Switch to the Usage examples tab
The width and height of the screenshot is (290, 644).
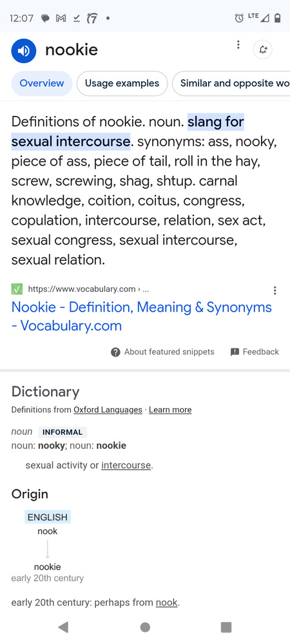pos(122,83)
